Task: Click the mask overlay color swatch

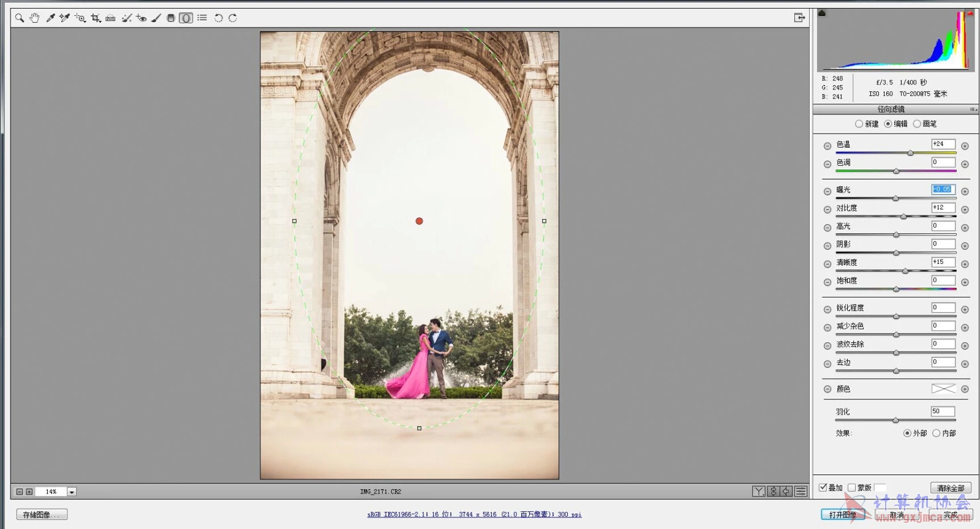Action: (x=880, y=487)
